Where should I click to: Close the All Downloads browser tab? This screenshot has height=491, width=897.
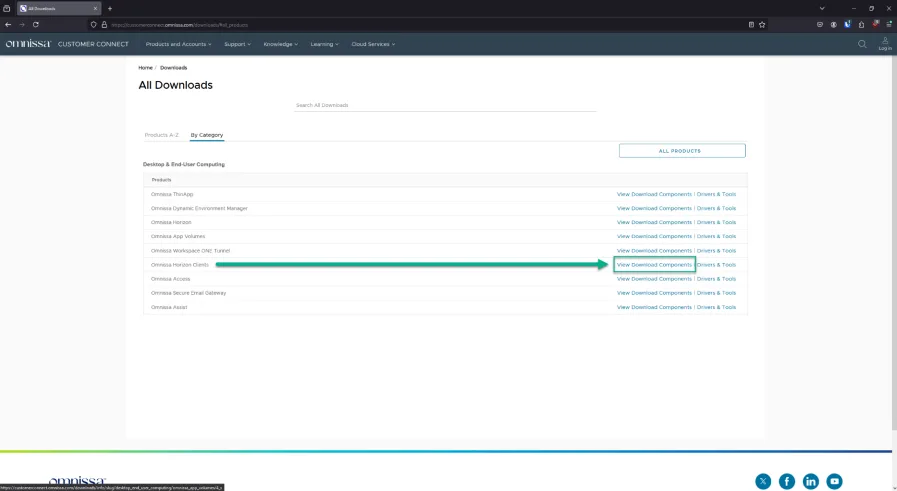click(x=95, y=9)
